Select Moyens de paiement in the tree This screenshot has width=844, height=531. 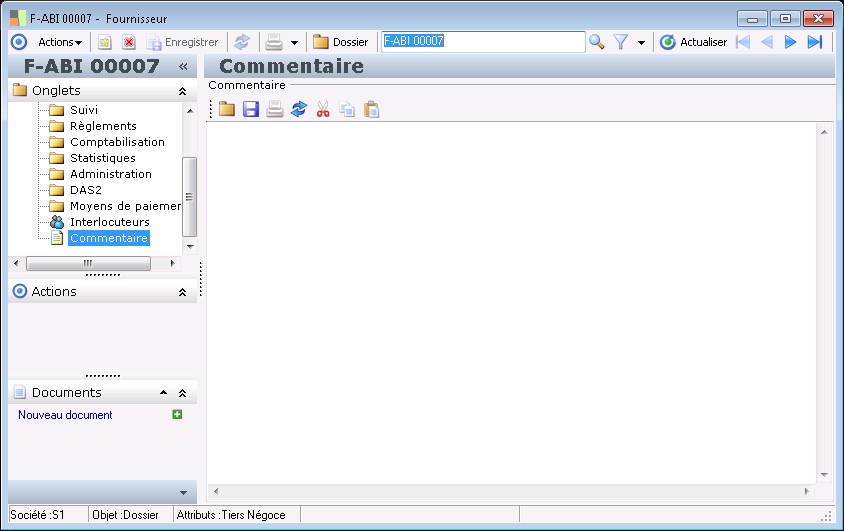click(x=125, y=206)
